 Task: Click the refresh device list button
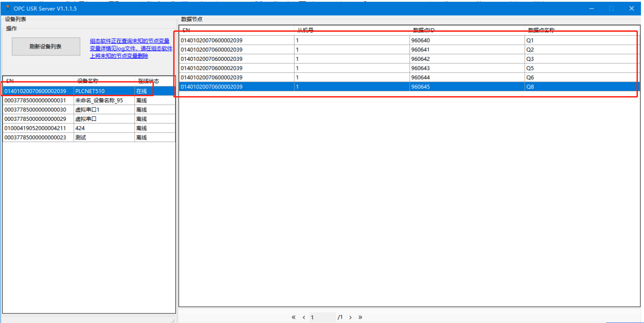click(x=46, y=47)
